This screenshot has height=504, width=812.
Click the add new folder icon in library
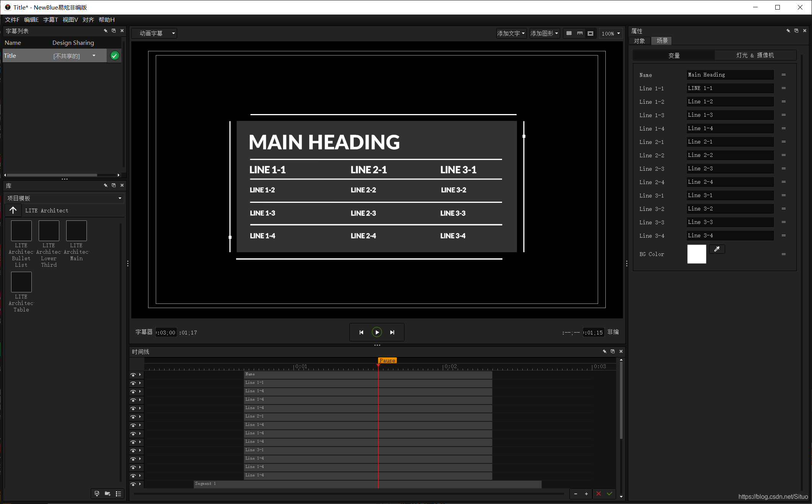click(x=108, y=494)
